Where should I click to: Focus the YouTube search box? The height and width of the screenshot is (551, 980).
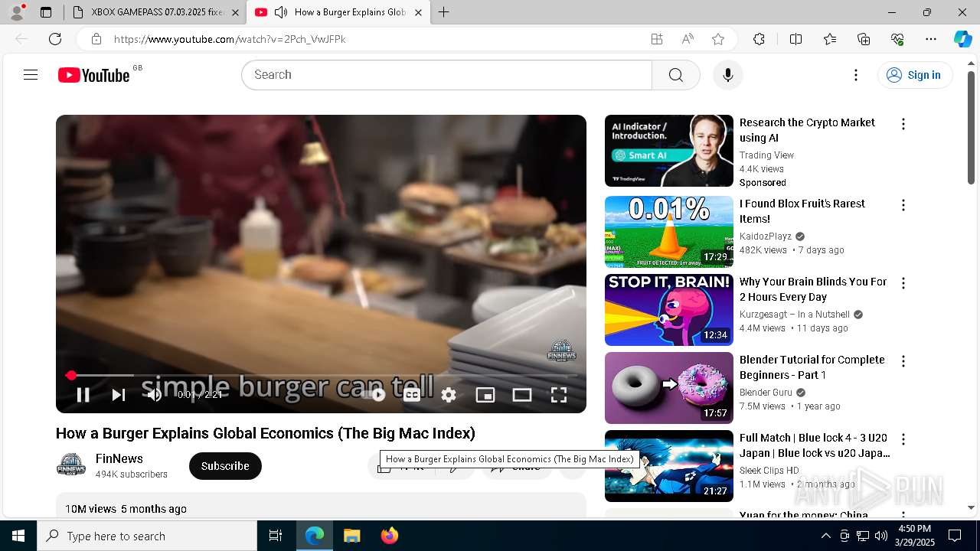click(446, 75)
